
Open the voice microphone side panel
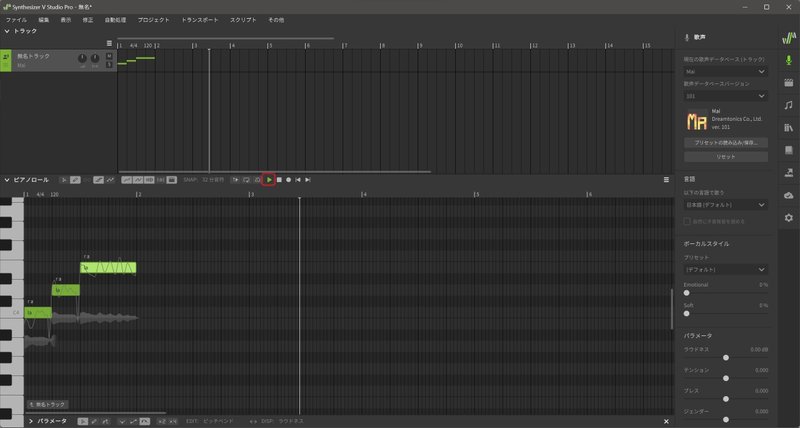(x=789, y=60)
